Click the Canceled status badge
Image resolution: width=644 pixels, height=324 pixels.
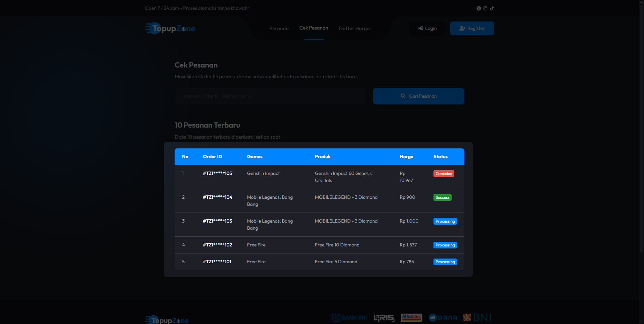tap(444, 174)
